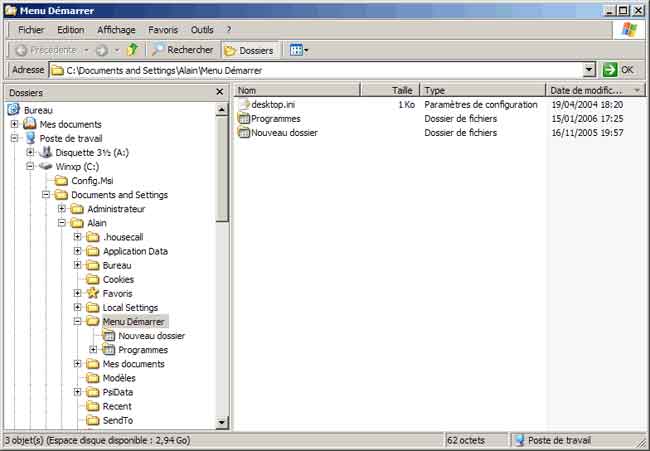The width and height of the screenshot is (650, 451).
Task: Click the Up one level folder icon
Action: (x=132, y=50)
